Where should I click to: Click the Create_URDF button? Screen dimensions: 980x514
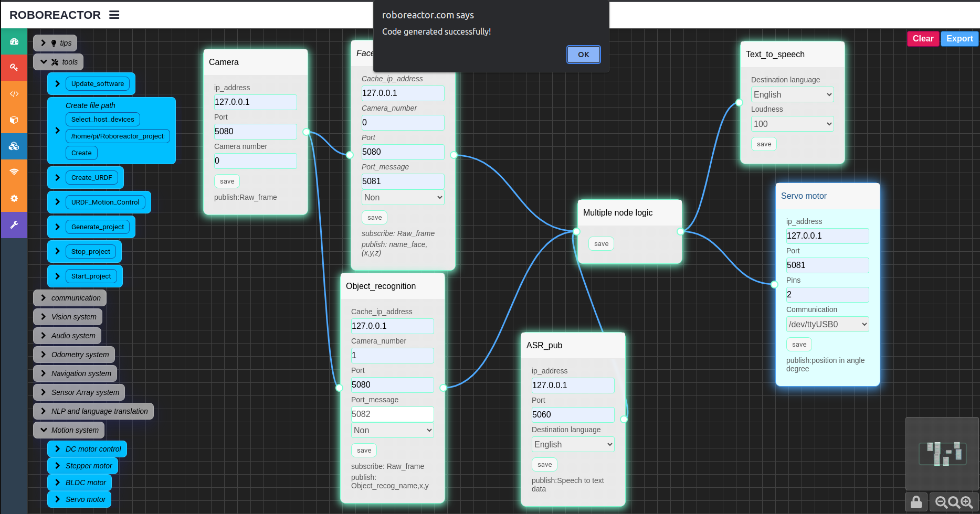(x=92, y=178)
